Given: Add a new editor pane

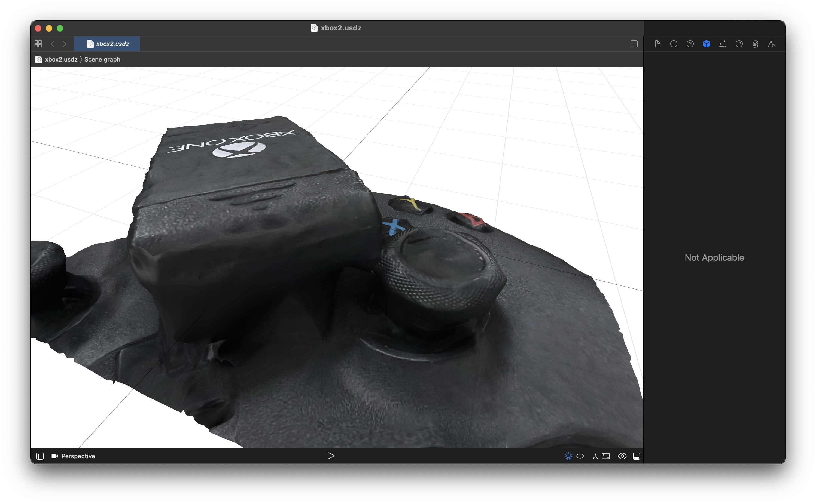Looking at the screenshot, I should [x=634, y=44].
